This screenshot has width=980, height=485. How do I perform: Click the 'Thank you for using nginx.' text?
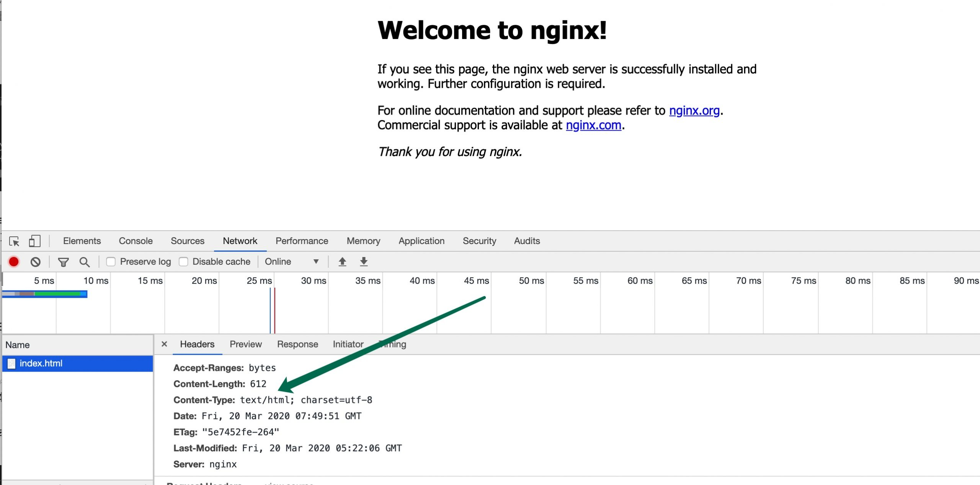click(x=450, y=152)
